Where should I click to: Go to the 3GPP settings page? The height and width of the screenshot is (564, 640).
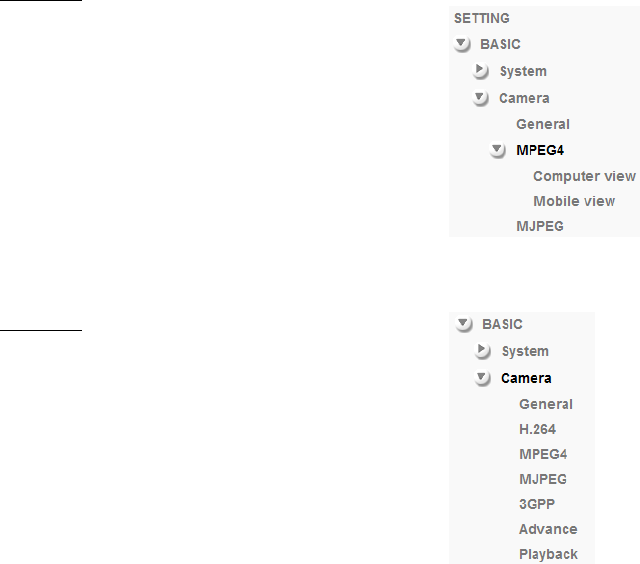pos(537,504)
